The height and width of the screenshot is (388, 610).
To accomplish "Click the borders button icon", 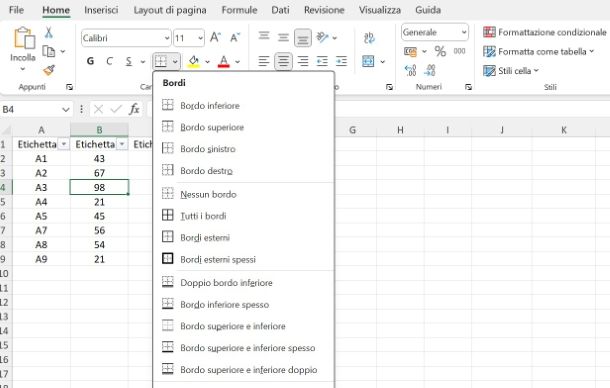I will point(161,61).
